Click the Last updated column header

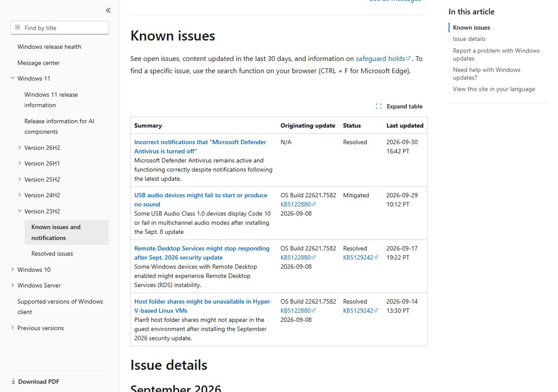click(405, 126)
